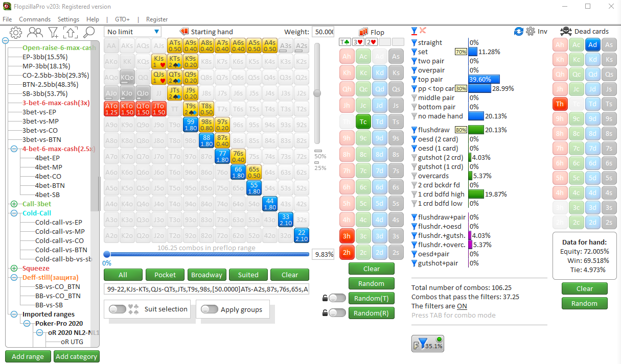Toggle the Apply groups switch
The width and height of the screenshot is (621, 364).
210,309
